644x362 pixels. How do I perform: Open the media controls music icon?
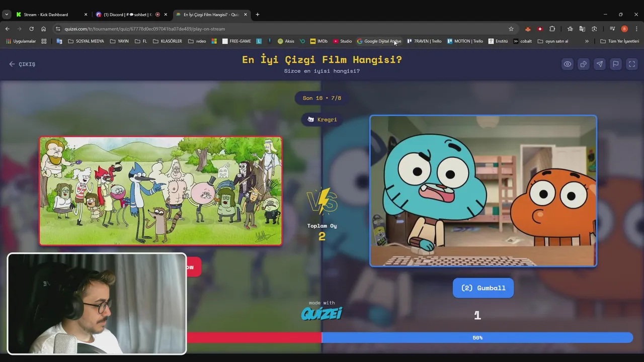click(x=612, y=29)
